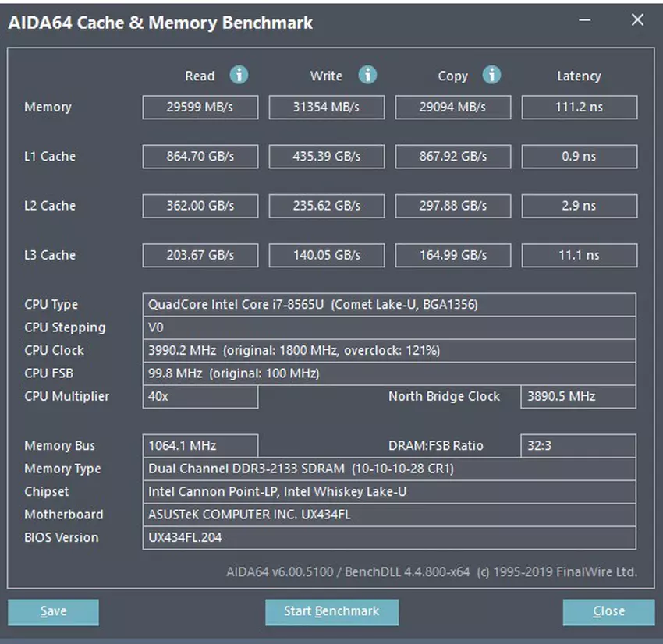Select the North Bridge Clock value 3890.5 MHz
663x644 pixels.
tap(577, 397)
